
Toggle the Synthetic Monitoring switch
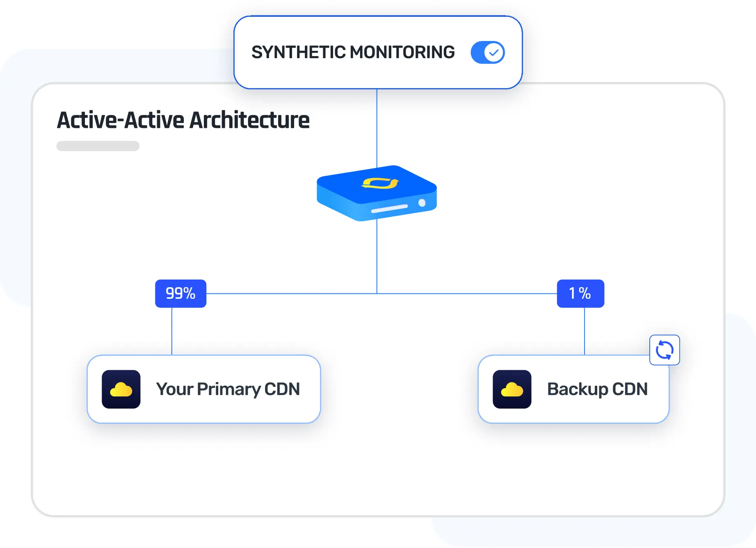[x=487, y=52]
